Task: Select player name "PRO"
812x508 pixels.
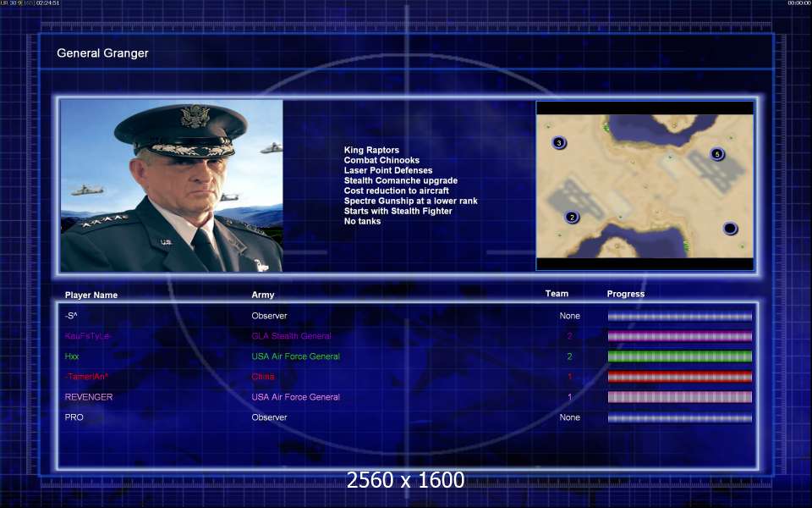Action: [x=74, y=417]
